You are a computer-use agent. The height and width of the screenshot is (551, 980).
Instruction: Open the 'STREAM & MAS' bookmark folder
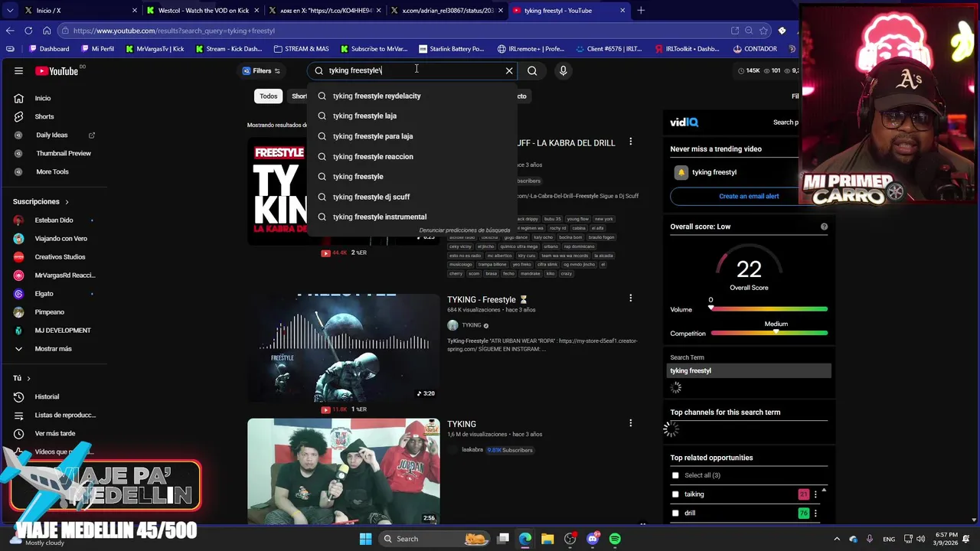click(x=300, y=49)
